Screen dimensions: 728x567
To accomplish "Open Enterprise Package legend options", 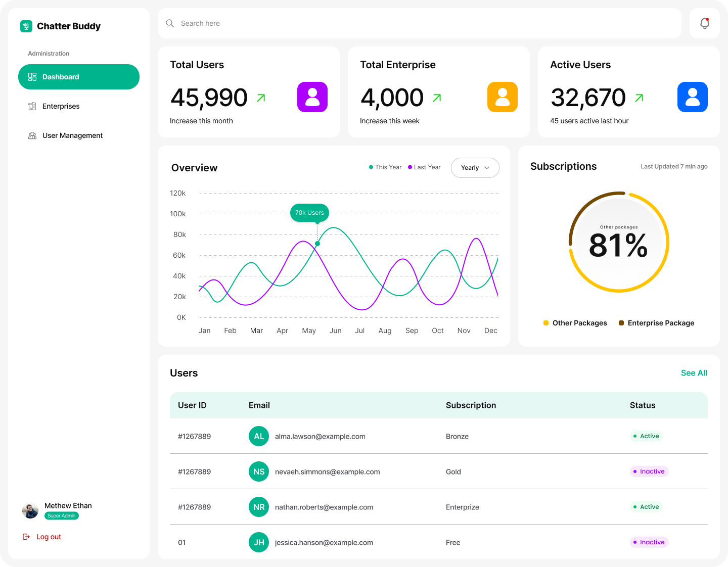I will click(x=656, y=323).
